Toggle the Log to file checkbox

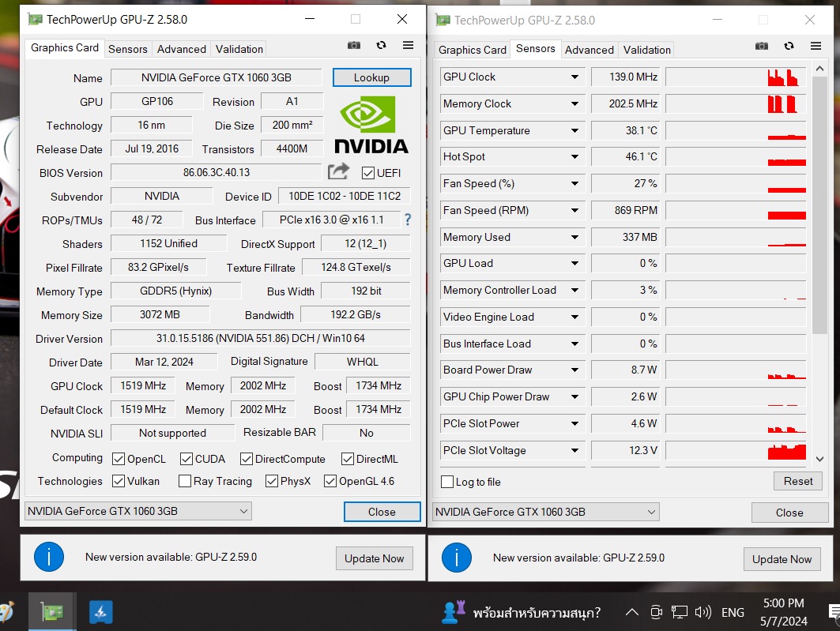pos(447,482)
